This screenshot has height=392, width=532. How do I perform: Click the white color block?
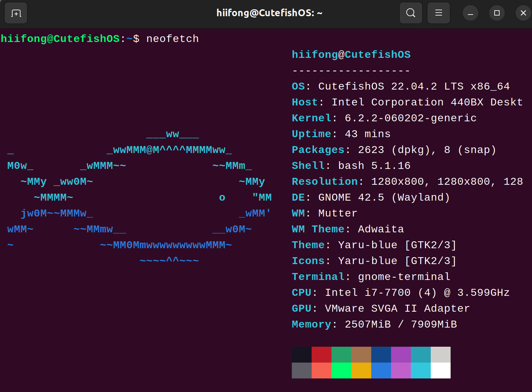440,371
